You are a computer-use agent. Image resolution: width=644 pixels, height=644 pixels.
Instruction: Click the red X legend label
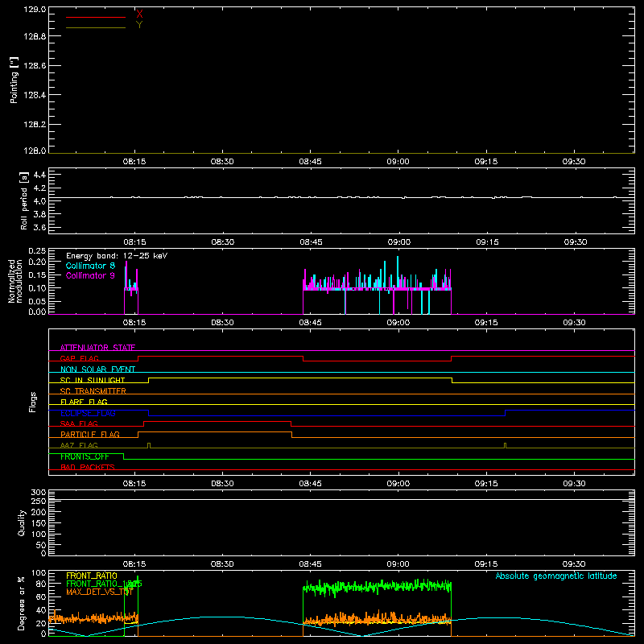click(x=139, y=14)
